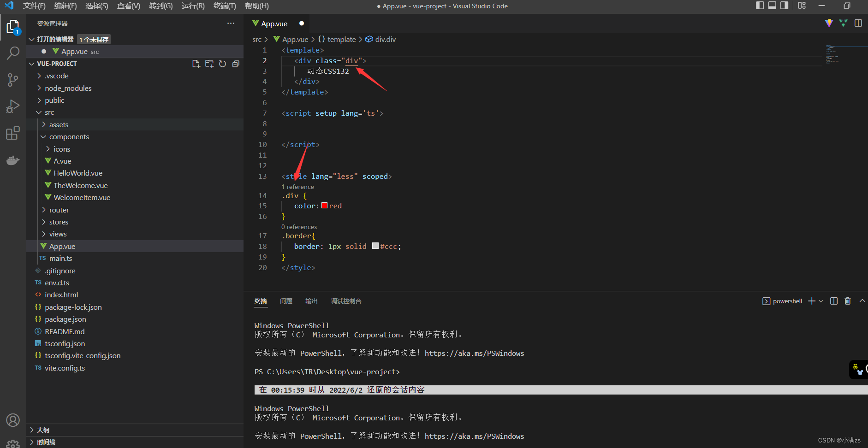Viewport: 868px width, 448px height.
Task: Open the Help menu
Action: 257,6
